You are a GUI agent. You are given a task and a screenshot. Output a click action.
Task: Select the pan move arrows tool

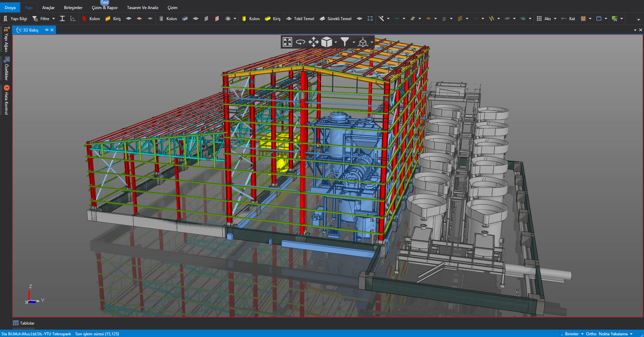(313, 42)
